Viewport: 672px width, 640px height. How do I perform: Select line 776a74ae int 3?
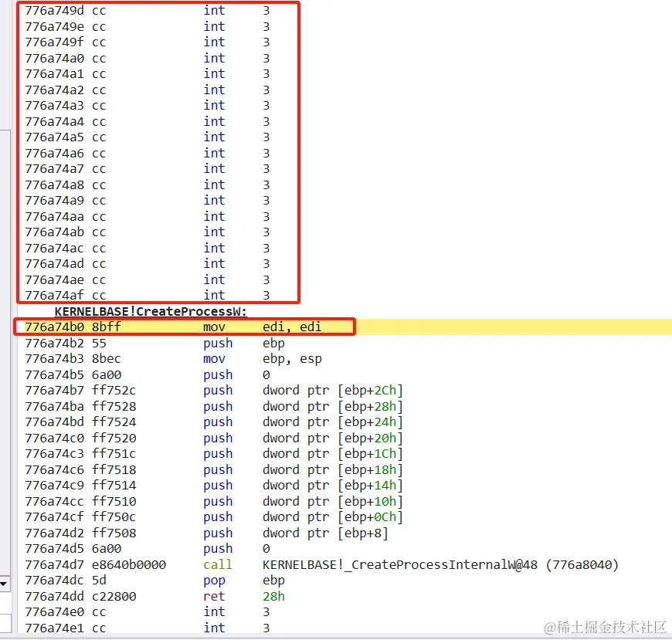pyautogui.click(x=148, y=280)
